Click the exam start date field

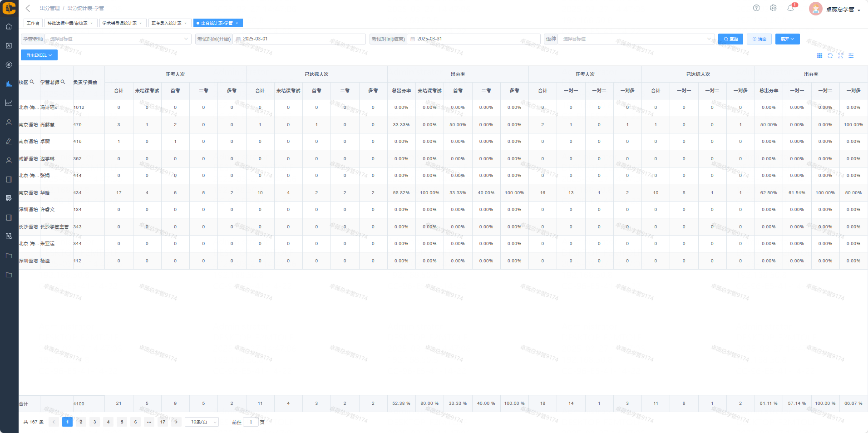pos(300,39)
